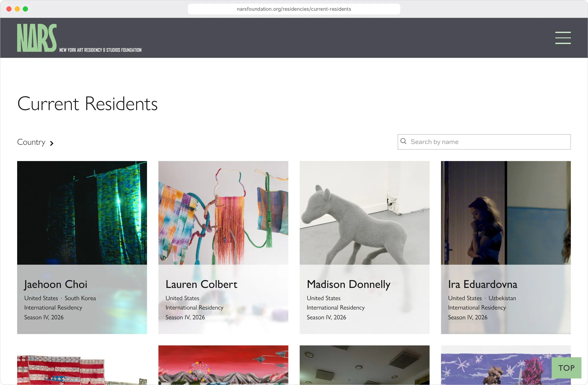Open the red striped flag artwork card
The width and height of the screenshot is (588, 385).
tap(82, 365)
